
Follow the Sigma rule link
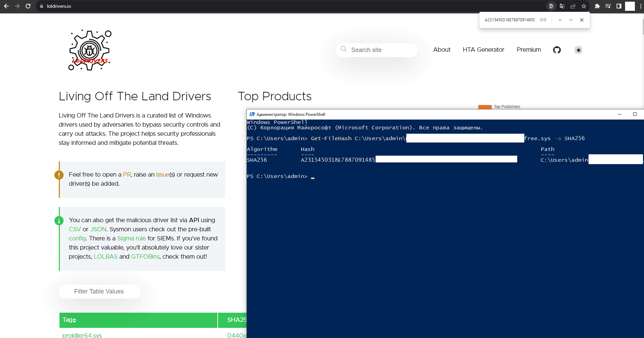(x=131, y=238)
